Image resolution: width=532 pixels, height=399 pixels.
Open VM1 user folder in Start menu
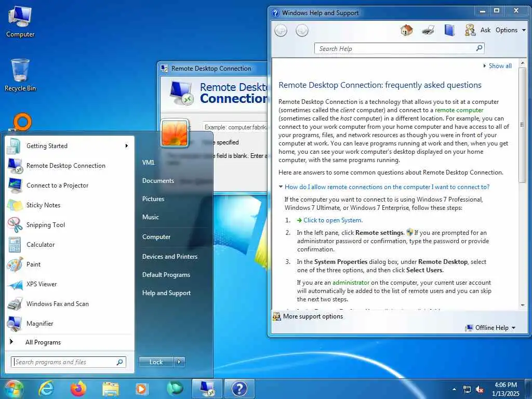(x=148, y=163)
